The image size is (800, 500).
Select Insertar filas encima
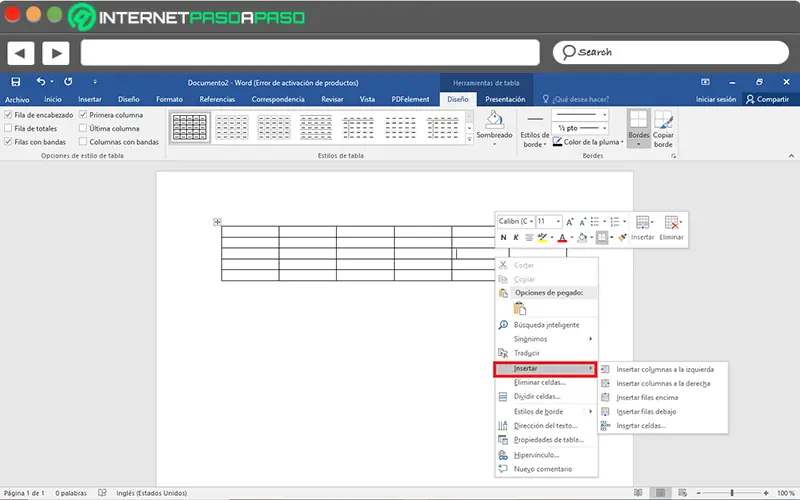click(663, 397)
